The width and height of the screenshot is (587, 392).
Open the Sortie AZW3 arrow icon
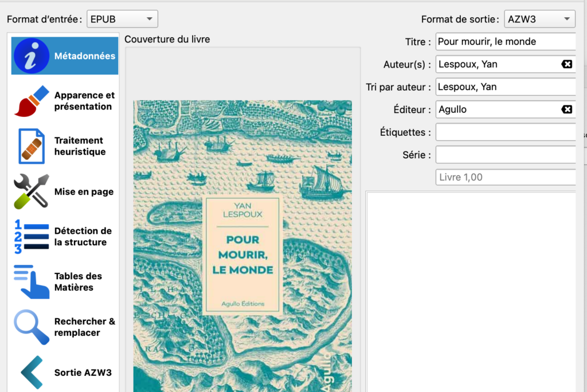(x=32, y=373)
